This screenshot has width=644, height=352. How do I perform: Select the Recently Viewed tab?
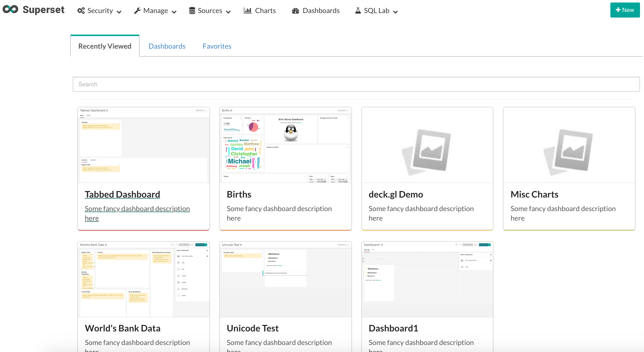point(105,46)
